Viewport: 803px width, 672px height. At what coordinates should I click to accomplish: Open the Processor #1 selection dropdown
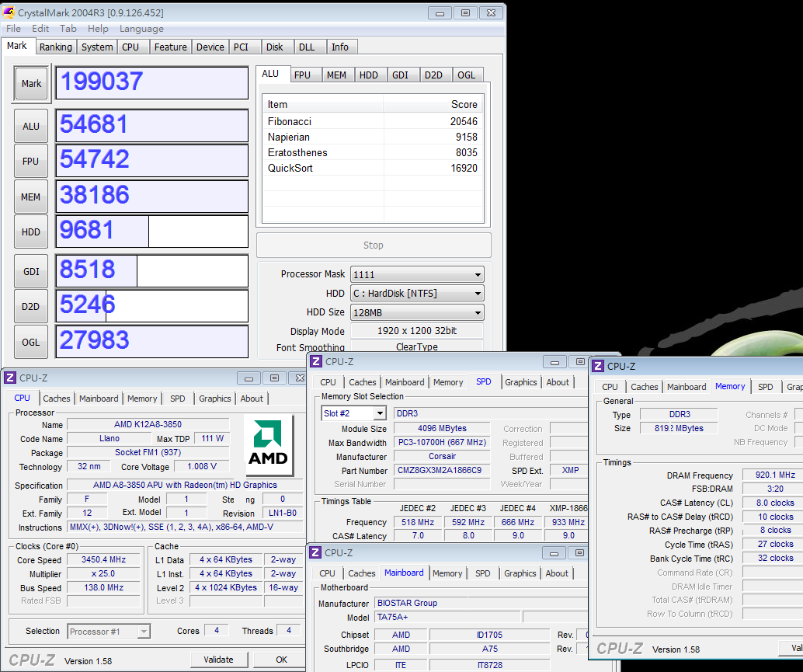[109, 632]
